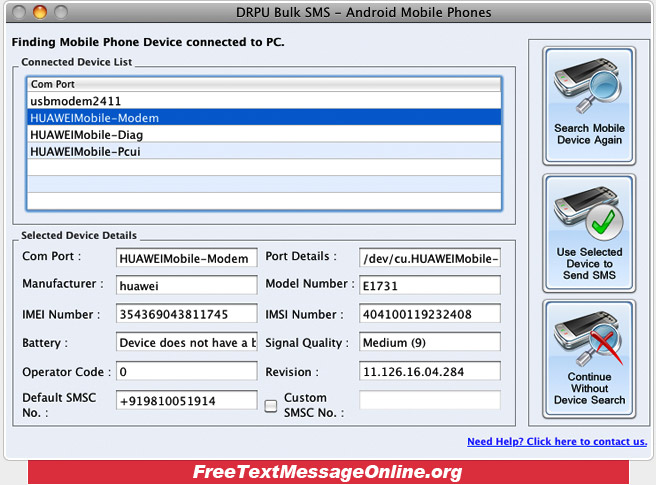Click the Manufacturer field showing huawei
The width and height of the screenshot is (656, 485).
[x=187, y=285]
